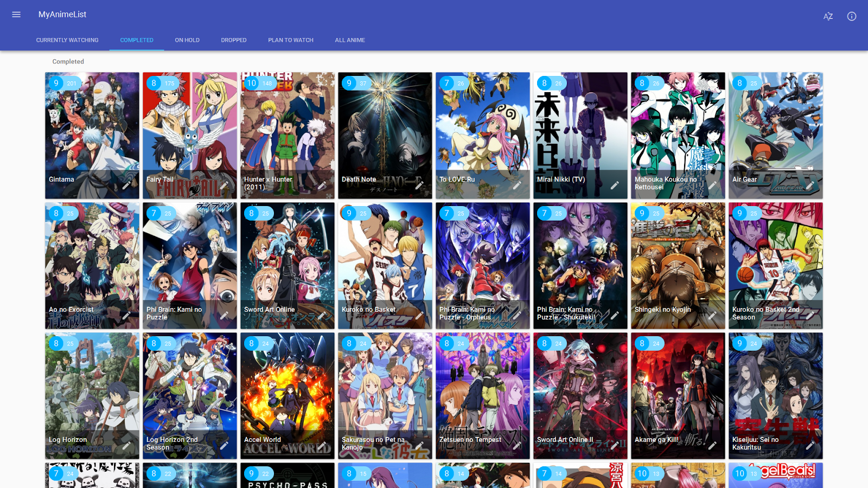Switch to the DROPPED tab

click(233, 40)
